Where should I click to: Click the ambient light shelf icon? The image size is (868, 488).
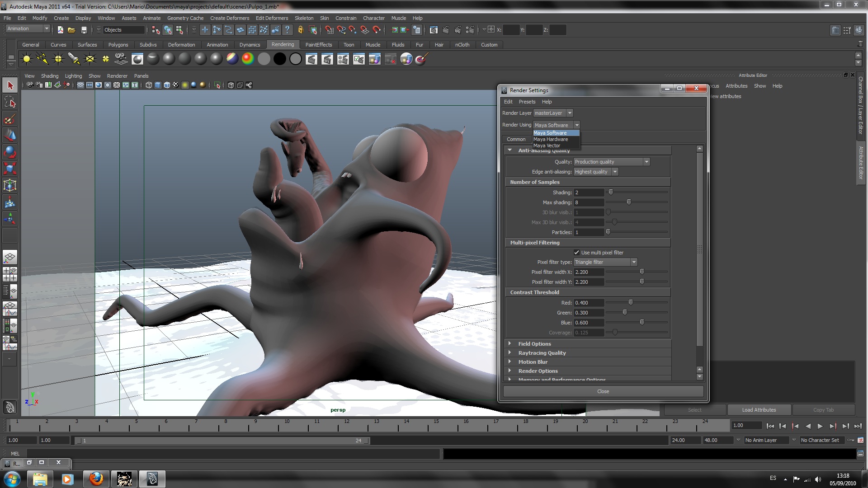[x=27, y=59]
